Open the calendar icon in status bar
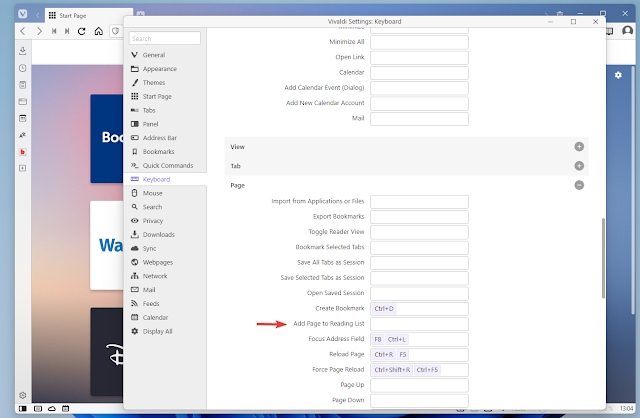640x418 pixels. tap(66, 408)
